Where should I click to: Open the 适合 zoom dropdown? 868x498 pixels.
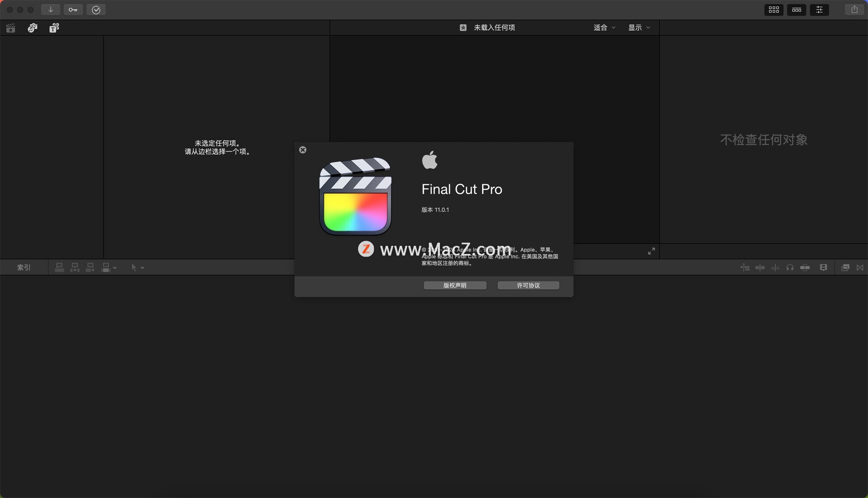coord(604,28)
